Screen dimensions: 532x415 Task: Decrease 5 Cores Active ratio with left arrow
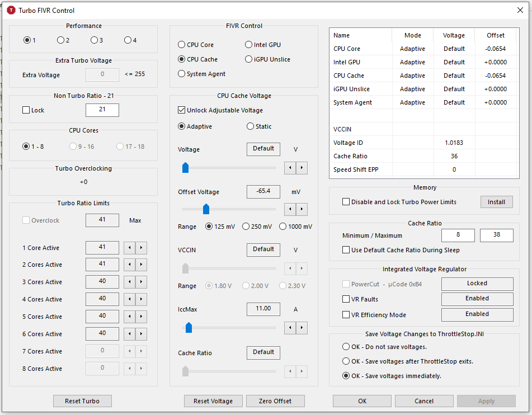tap(129, 317)
